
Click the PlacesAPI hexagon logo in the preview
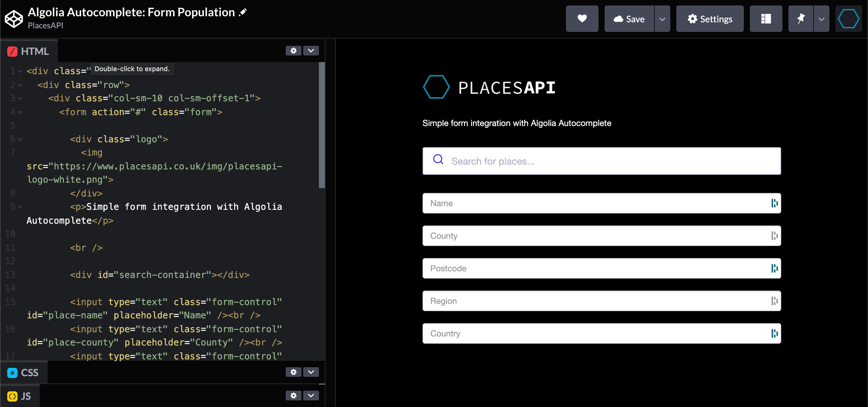click(x=436, y=87)
